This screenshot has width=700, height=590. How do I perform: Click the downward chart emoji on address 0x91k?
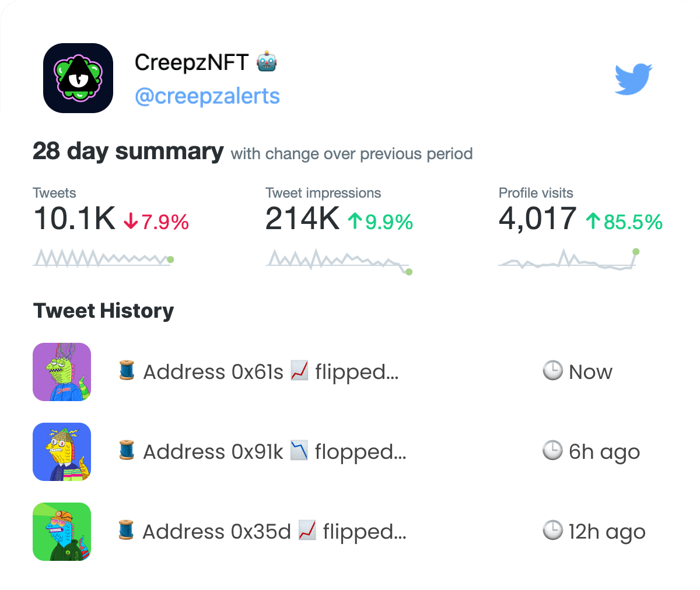[x=300, y=451]
